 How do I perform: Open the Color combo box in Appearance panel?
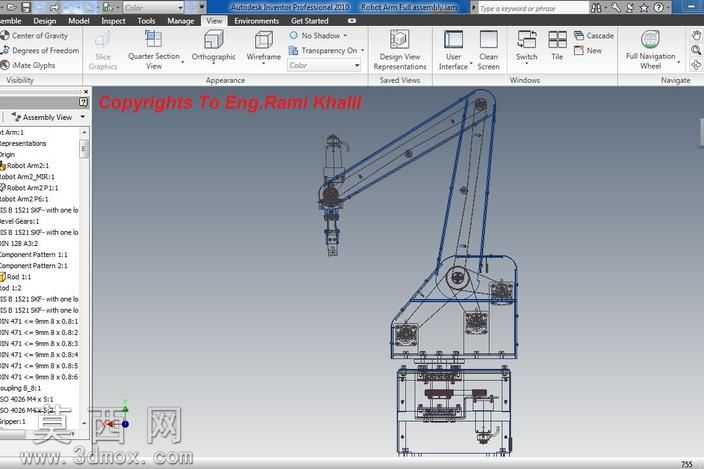[x=324, y=66]
